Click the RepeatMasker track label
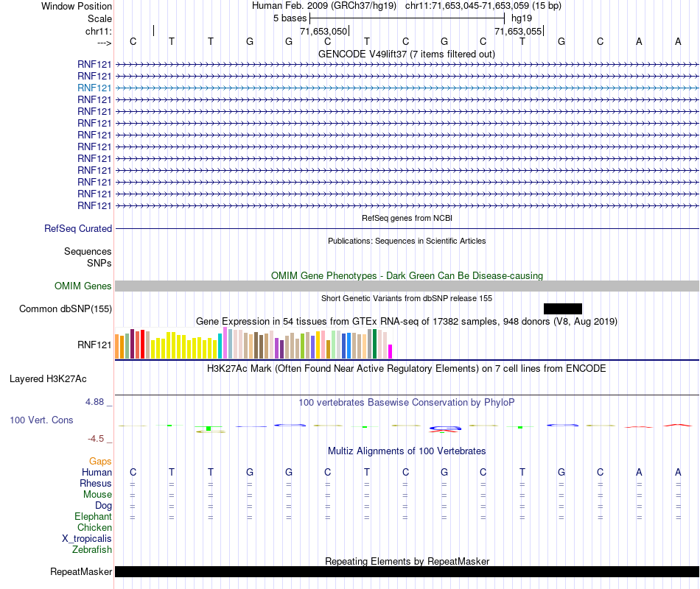Screen dimensions: 700x589 click(81, 571)
